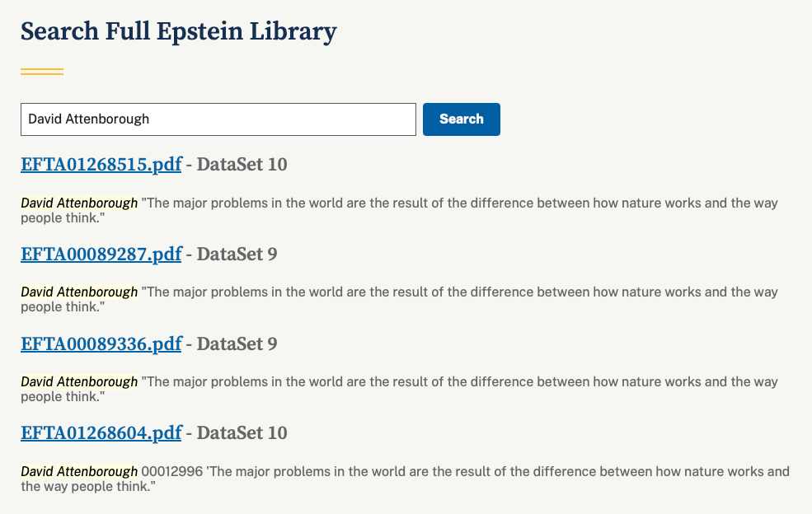Follow the EFTA00089336.pdf result link
The height and width of the screenshot is (514, 812).
(x=101, y=343)
